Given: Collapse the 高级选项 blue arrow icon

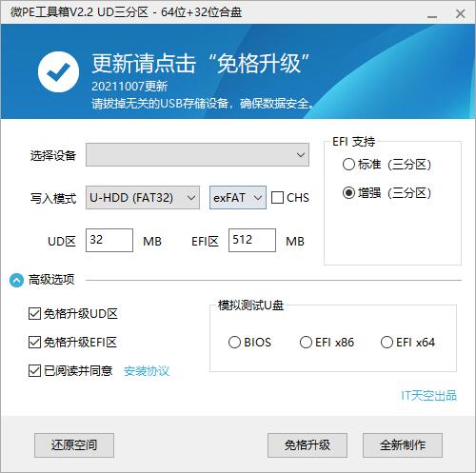Looking at the screenshot, I should tap(16, 280).
